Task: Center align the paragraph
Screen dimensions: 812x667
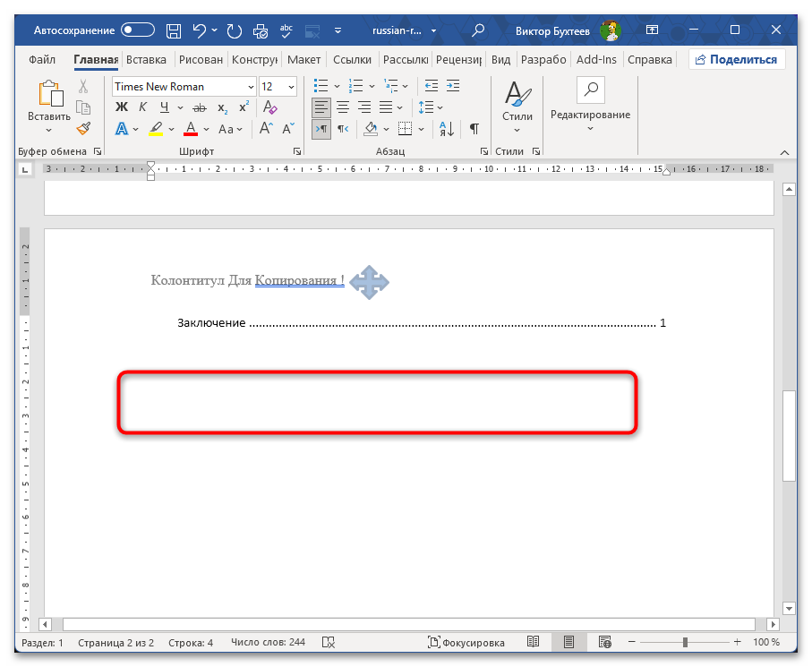Action: (343, 107)
